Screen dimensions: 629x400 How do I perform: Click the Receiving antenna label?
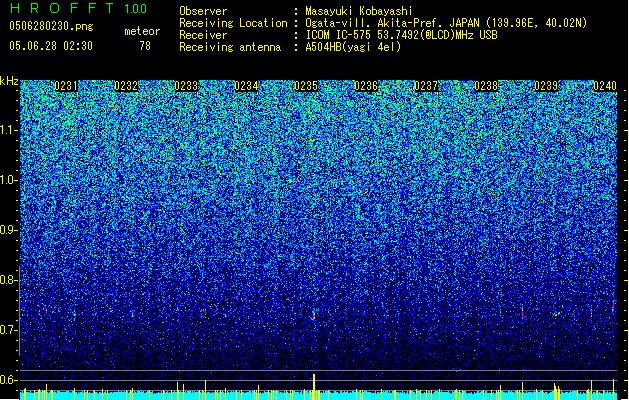click(x=230, y=47)
